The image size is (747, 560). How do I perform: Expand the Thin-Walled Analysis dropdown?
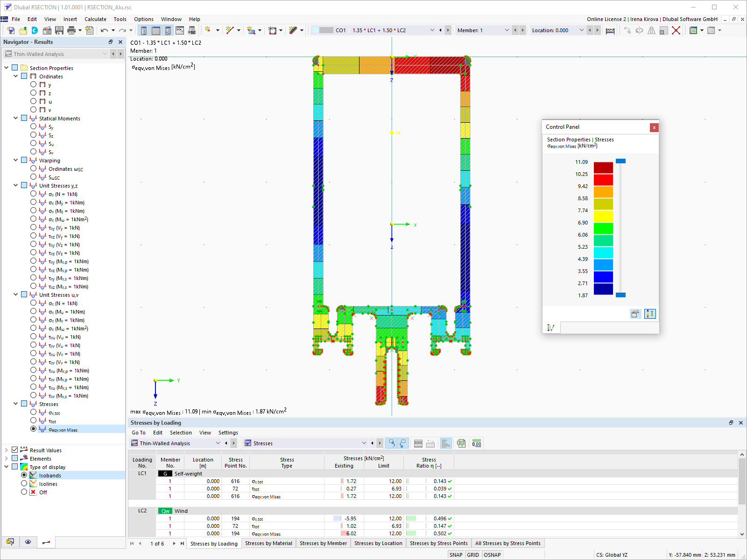[105, 54]
